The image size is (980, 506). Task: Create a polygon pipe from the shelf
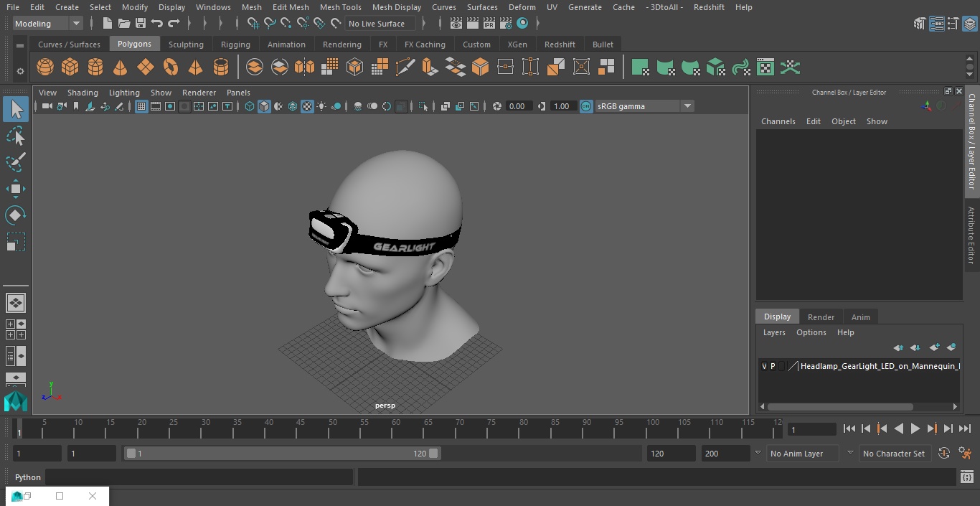pos(221,67)
